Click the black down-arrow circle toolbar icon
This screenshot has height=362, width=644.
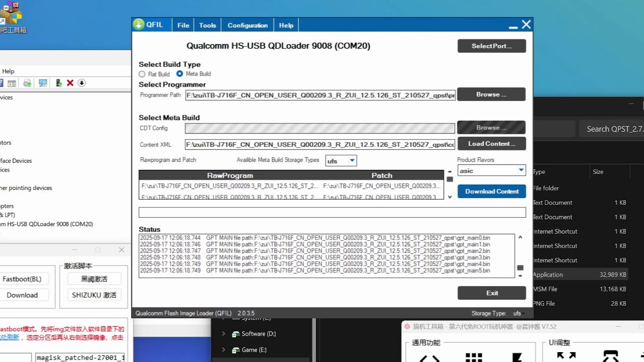[81, 83]
